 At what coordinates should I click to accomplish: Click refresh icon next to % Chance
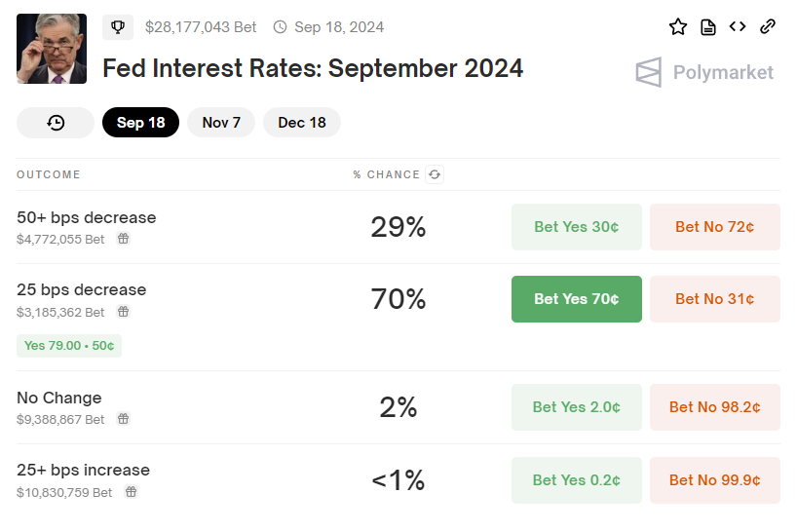coord(435,174)
